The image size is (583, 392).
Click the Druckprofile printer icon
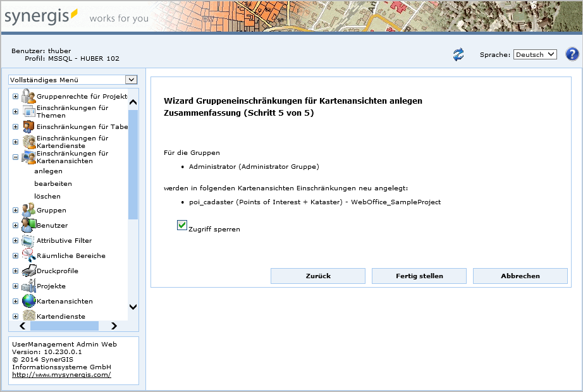coord(28,271)
